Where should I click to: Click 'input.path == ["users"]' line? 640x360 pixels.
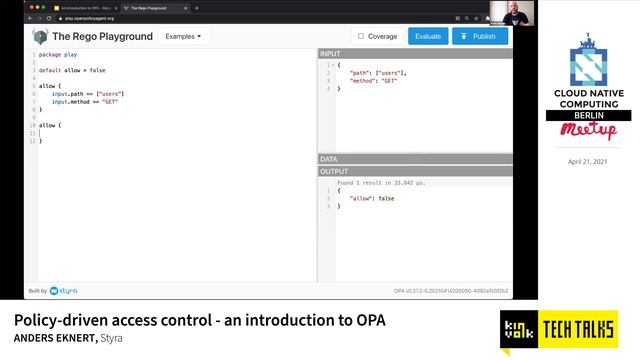pyautogui.click(x=88, y=93)
